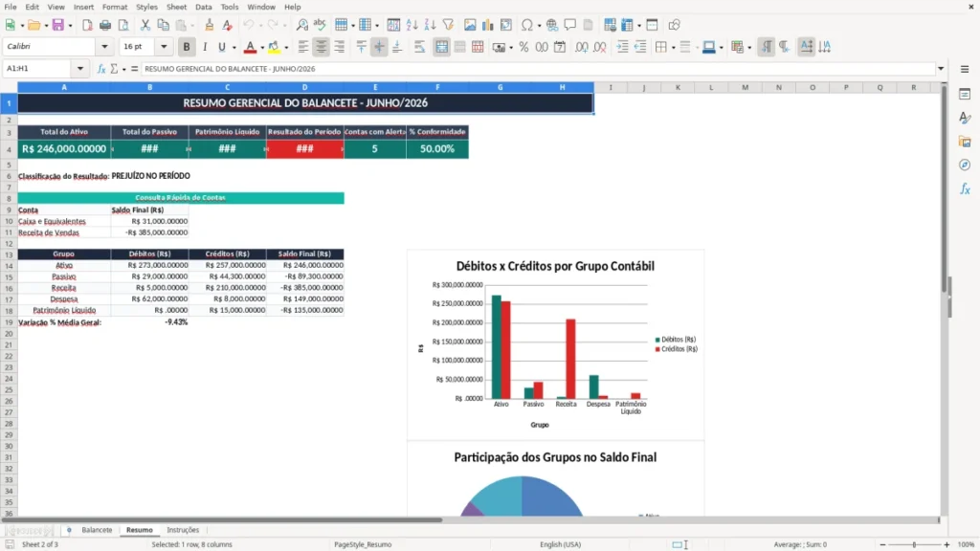Open the sidebar Navigator panel
The width and height of the screenshot is (980, 551).
(x=965, y=165)
